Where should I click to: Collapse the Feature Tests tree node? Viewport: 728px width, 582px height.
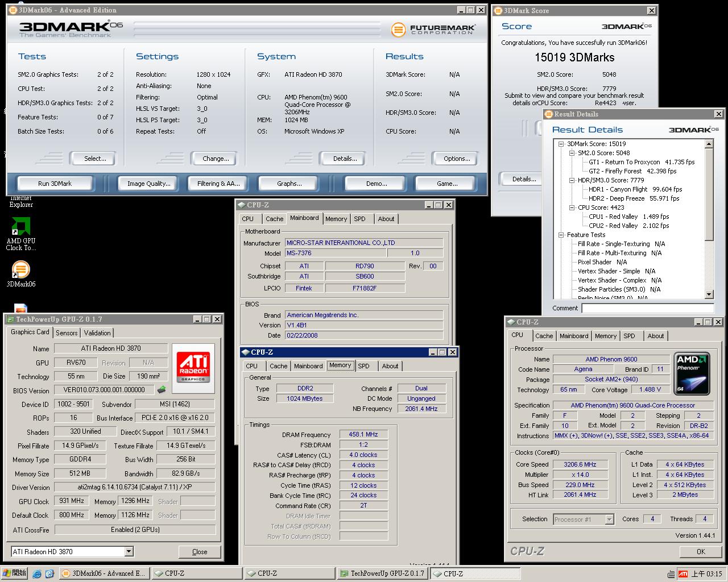(x=561, y=235)
